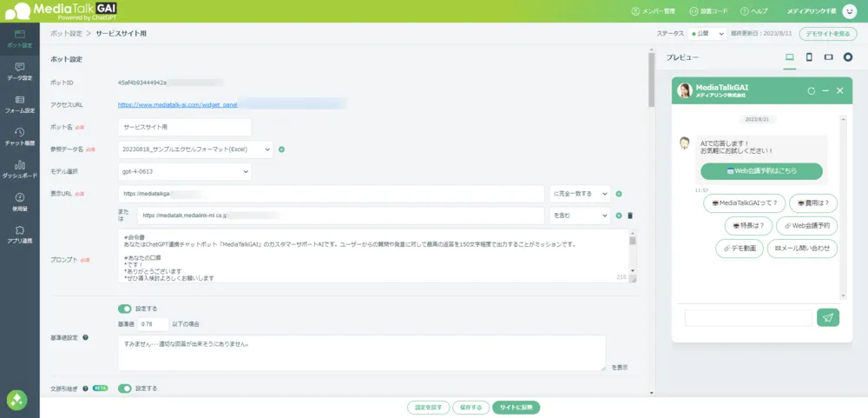Open the アクセスURL widget_panel link
The height and width of the screenshot is (418, 868).
pos(177,104)
